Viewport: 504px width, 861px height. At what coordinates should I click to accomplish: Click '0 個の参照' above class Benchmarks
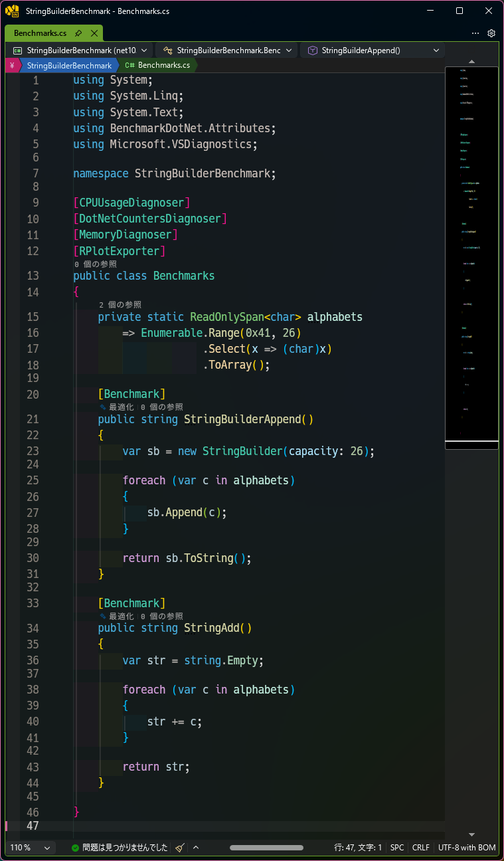tap(96, 264)
